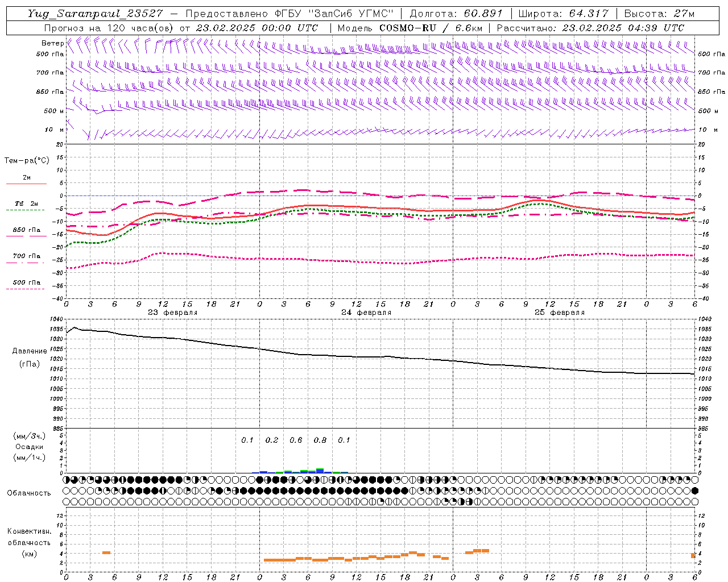This screenshot has width=728, height=582.
Task: Click the 500 гПа temperature legend entry
Action: (27, 282)
